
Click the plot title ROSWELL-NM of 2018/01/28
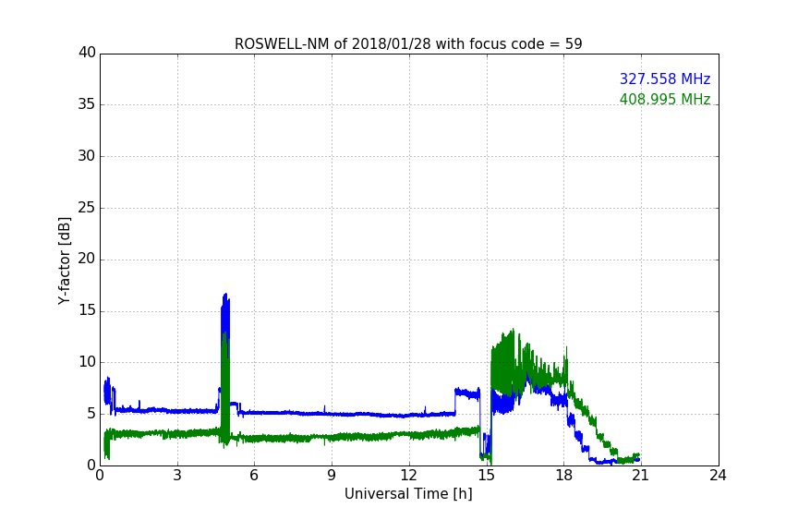[408, 44]
